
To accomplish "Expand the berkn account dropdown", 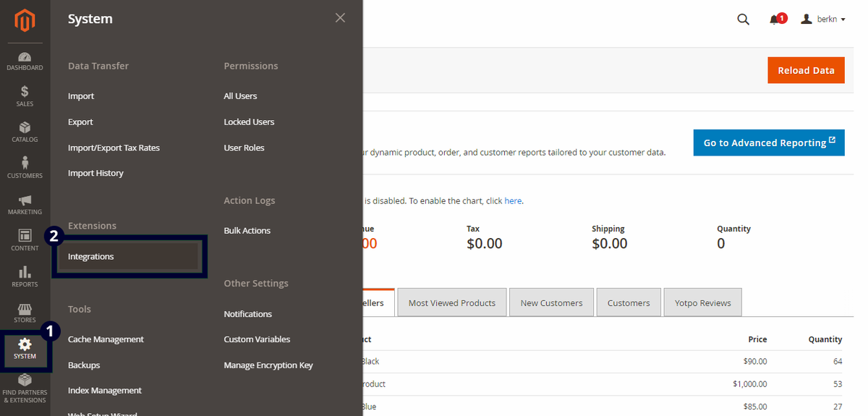I will pos(823,20).
